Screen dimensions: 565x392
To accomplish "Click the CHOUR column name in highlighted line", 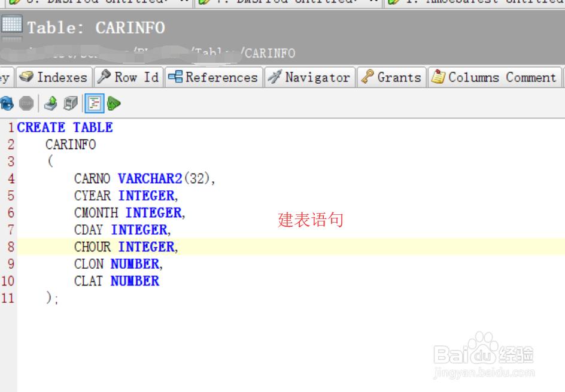I will point(92,247).
